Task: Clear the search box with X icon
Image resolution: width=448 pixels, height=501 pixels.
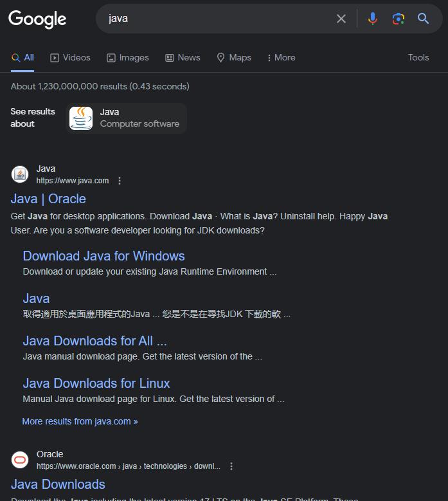Action: point(341,19)
